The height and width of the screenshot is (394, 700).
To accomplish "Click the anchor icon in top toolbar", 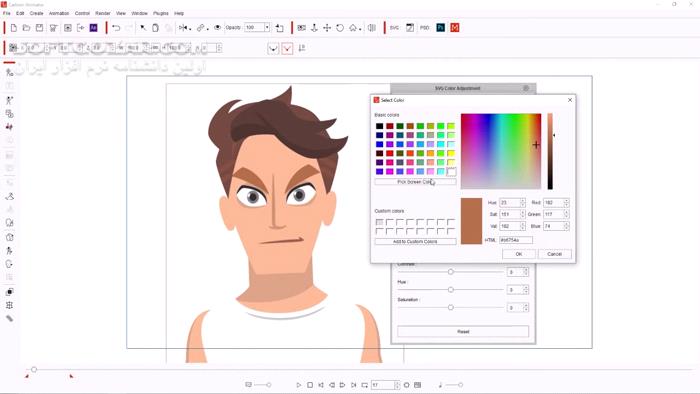I will tap(314, 28).
